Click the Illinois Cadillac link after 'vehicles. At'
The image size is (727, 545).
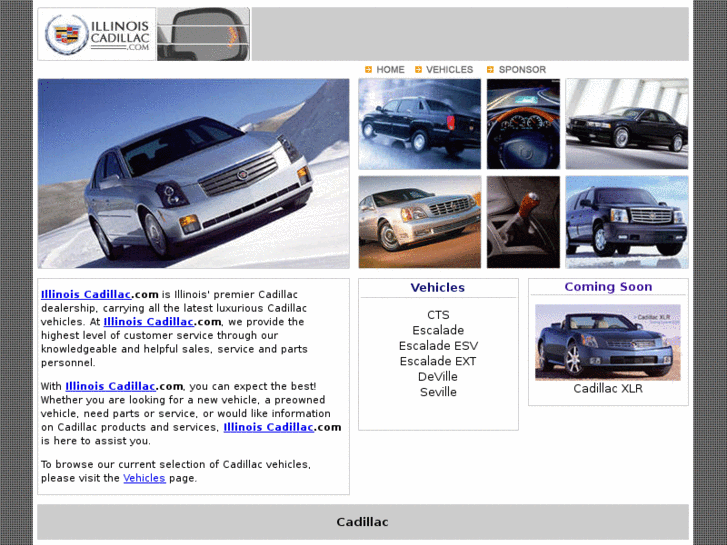coord(148,322)
